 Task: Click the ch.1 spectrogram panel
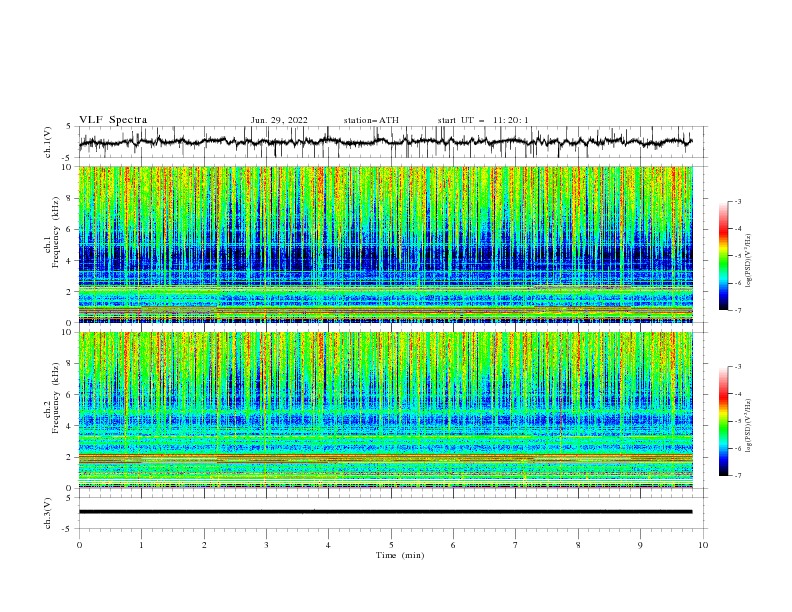[x=385, y=244]
